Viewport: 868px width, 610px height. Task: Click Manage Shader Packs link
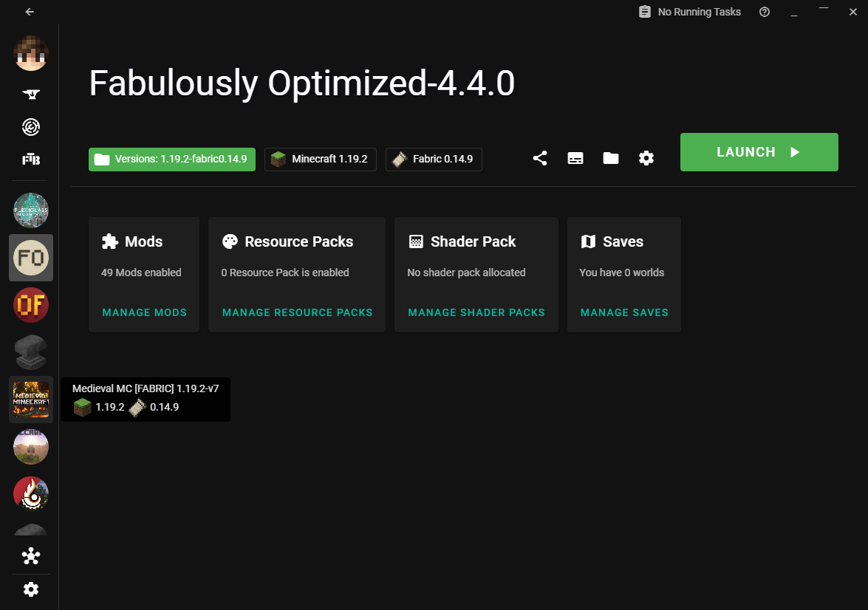coord(476,312)
